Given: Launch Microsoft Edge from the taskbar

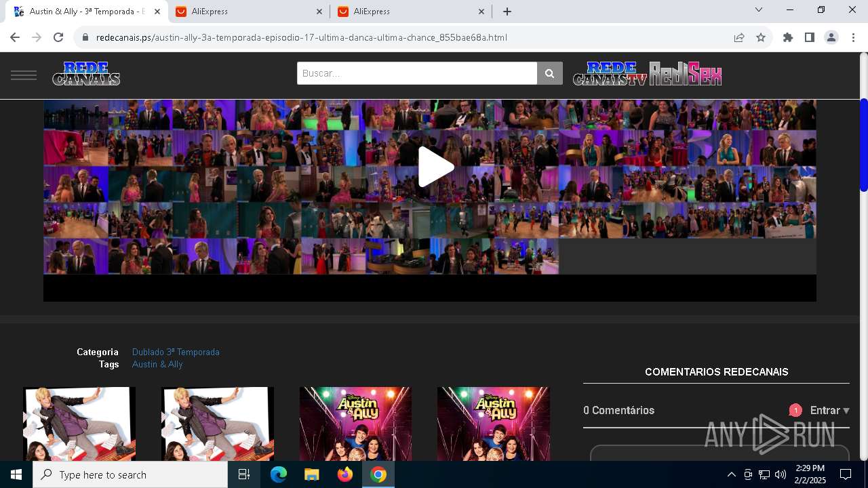Looking at the screenshot, I should pos(279,474).
